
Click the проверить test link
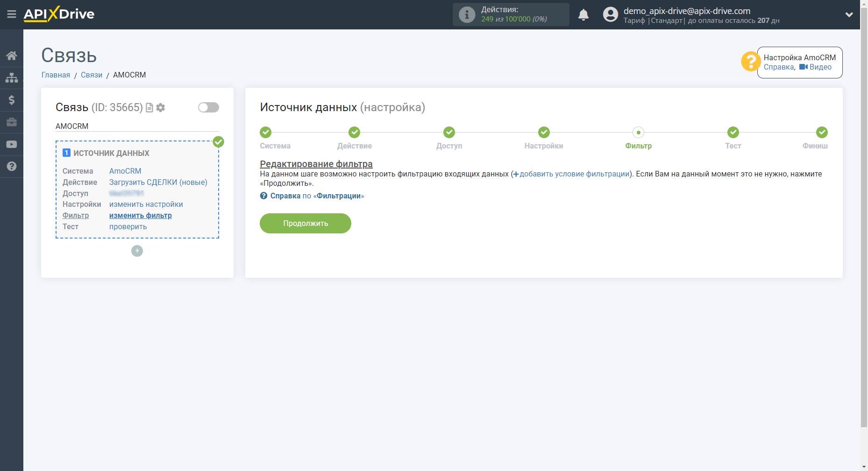[128, 227]
